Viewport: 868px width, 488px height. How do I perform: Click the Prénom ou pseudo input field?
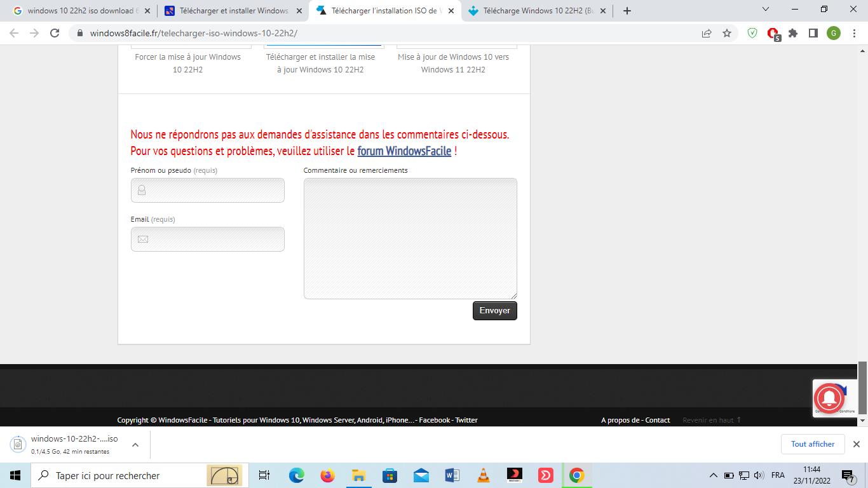(208, 191)
